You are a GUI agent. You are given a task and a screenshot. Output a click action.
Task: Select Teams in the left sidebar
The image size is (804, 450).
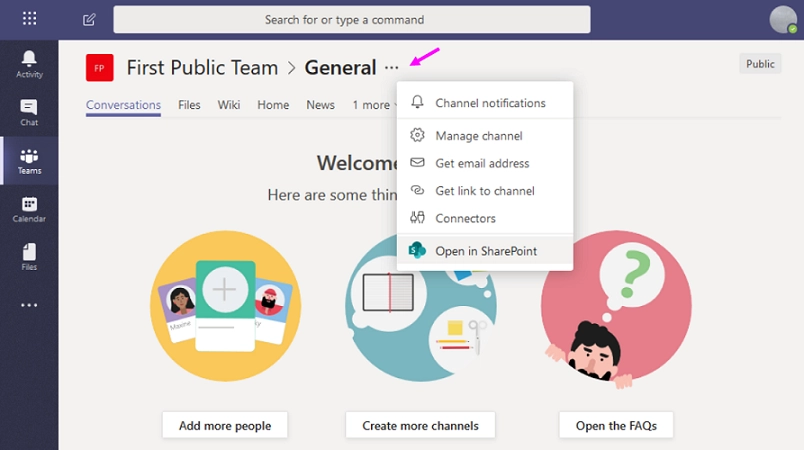click(29, 160)
